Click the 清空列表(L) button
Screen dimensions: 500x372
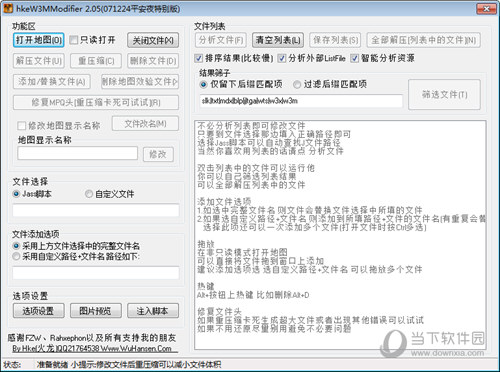tap(278, 40)
